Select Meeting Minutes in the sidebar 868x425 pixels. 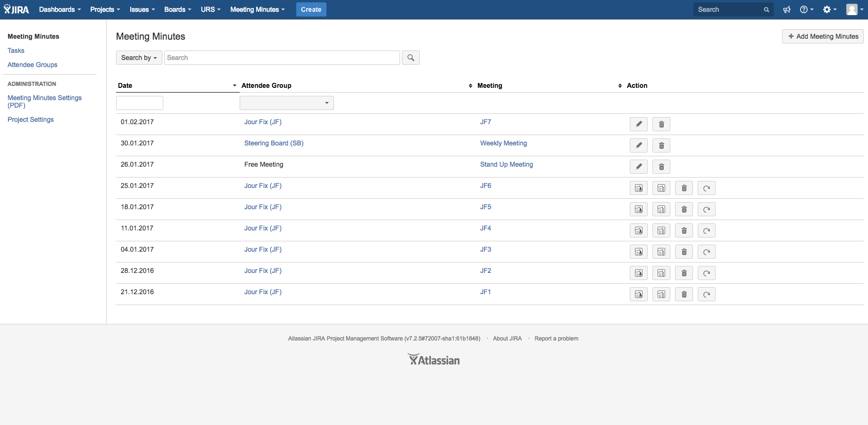(x=33, y=36)
